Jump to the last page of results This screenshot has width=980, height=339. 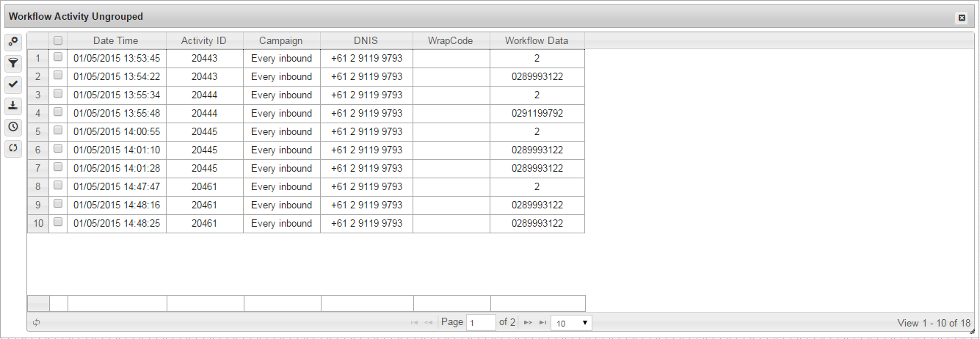point(542,323)
